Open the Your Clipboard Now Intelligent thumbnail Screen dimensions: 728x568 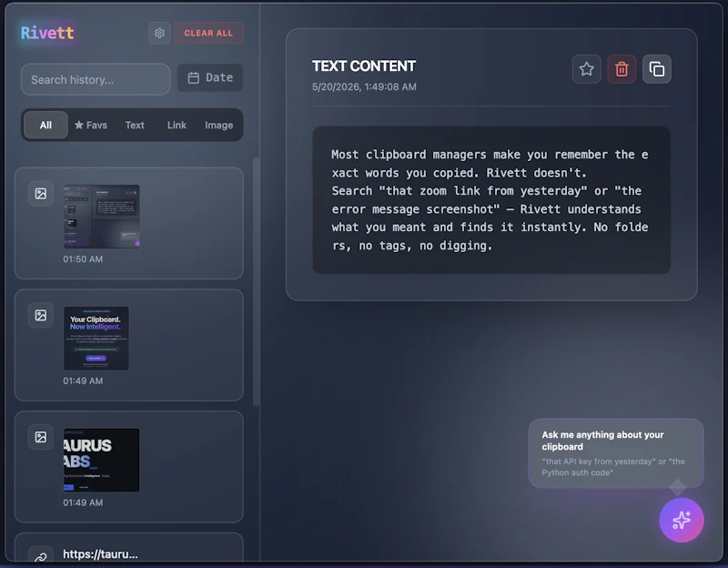96,338
